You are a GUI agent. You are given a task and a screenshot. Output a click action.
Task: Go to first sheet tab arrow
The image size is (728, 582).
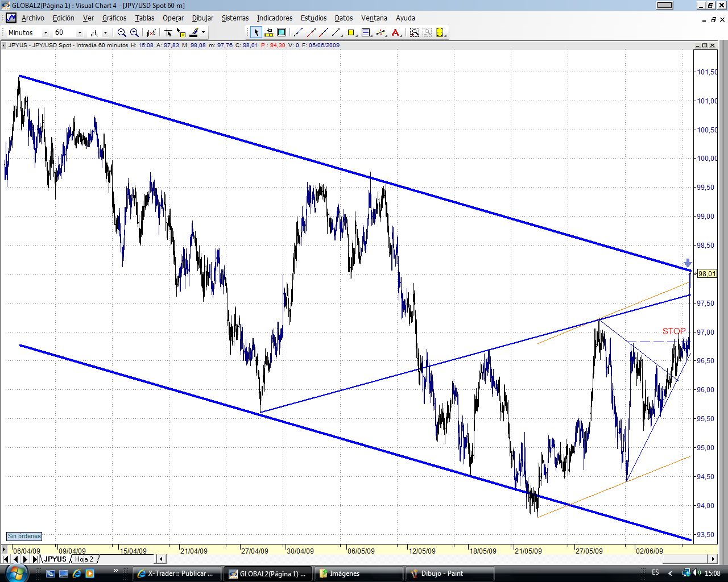6,559
